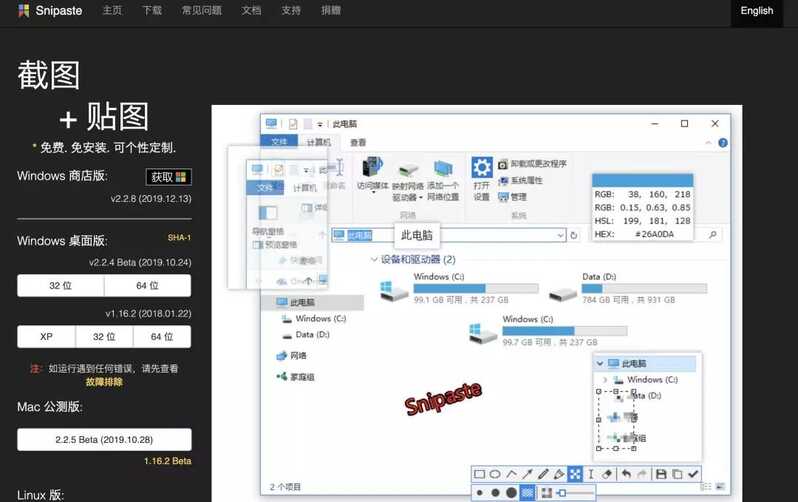Click the Windows store logo on 获取
This screenshot has width=798, height=502.
(x=181, y=177)
